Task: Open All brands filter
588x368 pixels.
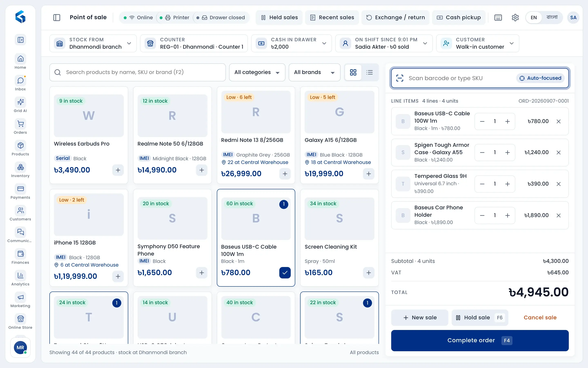Action: click(x=314, y=72)
